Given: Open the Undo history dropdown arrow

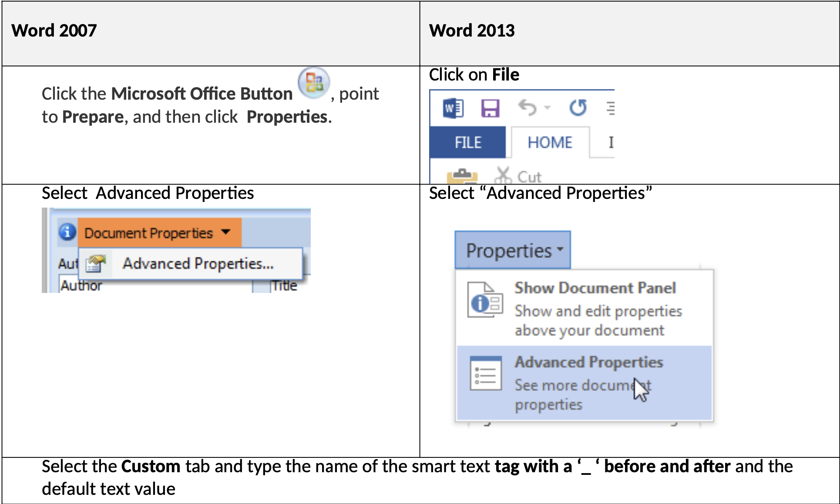Looking at the screenshot, I should pos(547,108).
